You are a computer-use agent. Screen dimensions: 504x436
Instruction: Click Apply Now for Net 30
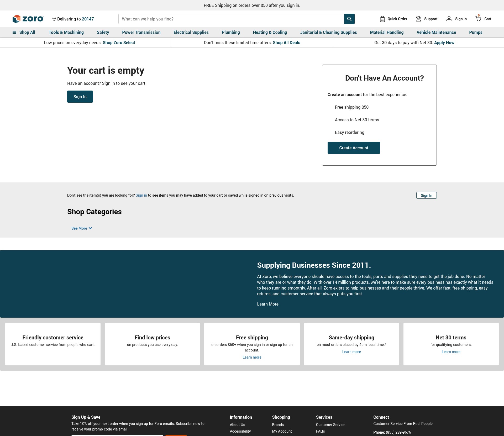(x=444, y=43)
